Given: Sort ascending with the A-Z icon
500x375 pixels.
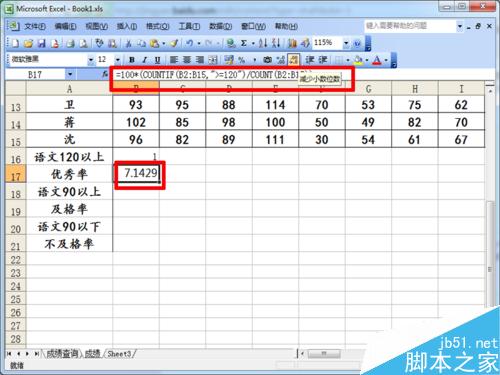Looking at the screenshot, I should point(263,43).
